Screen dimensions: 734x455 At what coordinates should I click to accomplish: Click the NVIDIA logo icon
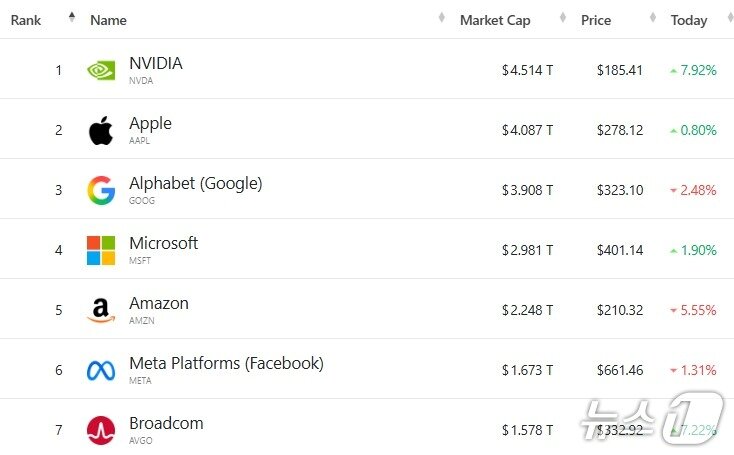101,70
